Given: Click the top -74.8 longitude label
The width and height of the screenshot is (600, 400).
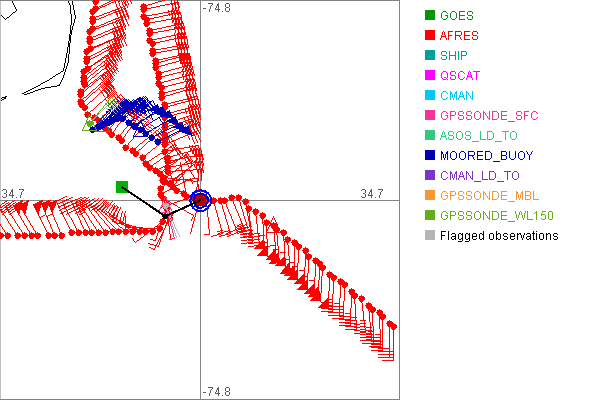Looking at the screenshot, I should pyautogui.click(x=217, y=8).
